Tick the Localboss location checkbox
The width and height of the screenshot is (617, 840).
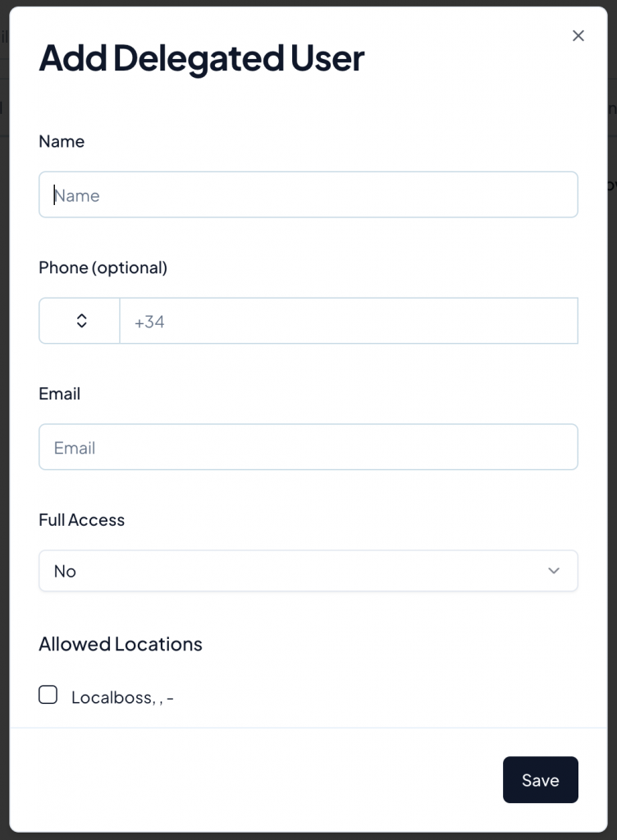click(48, 696)
